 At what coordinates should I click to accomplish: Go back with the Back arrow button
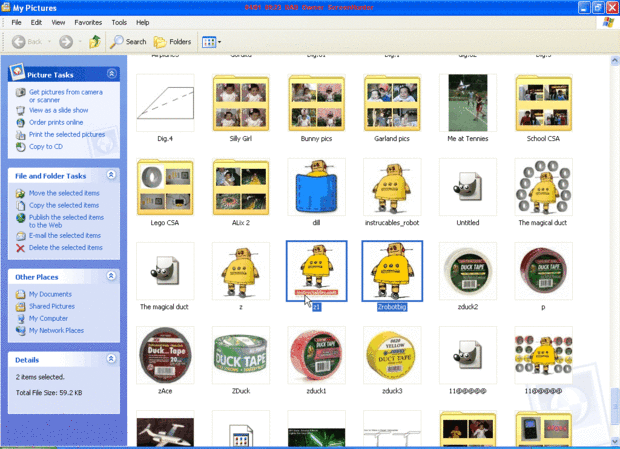pos(19,42)
